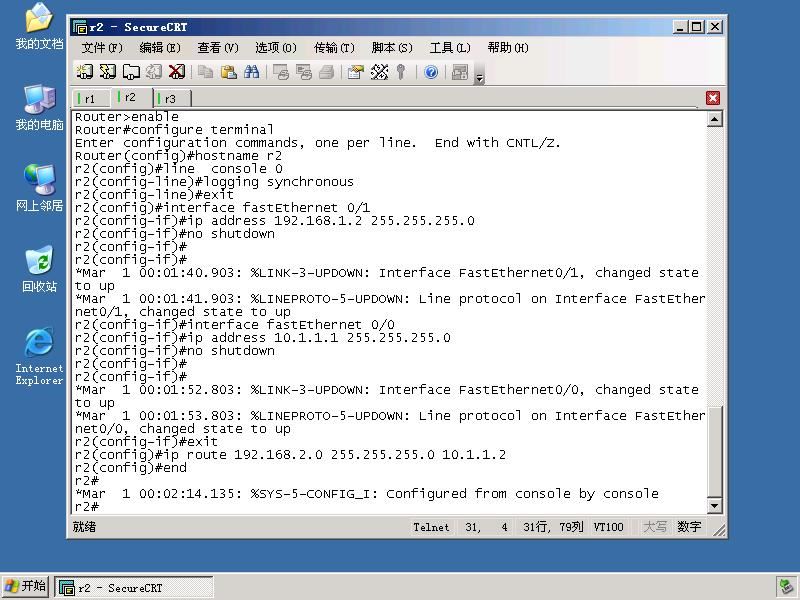800x600 pixels.
Task: Click the 'ip address 192.168.1.2 255.255.255.0' line
Action: click(x=274, y=221)
